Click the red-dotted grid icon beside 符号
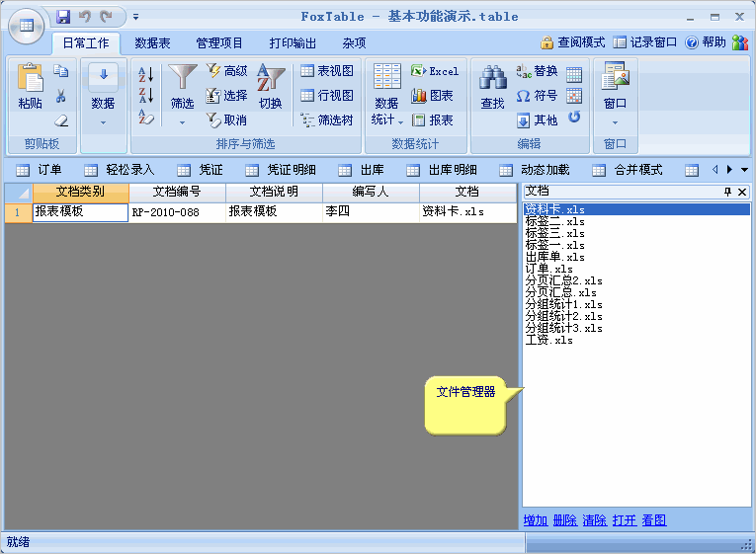The width and height of the screenshot is (756, 554). (x=574, y=96)
